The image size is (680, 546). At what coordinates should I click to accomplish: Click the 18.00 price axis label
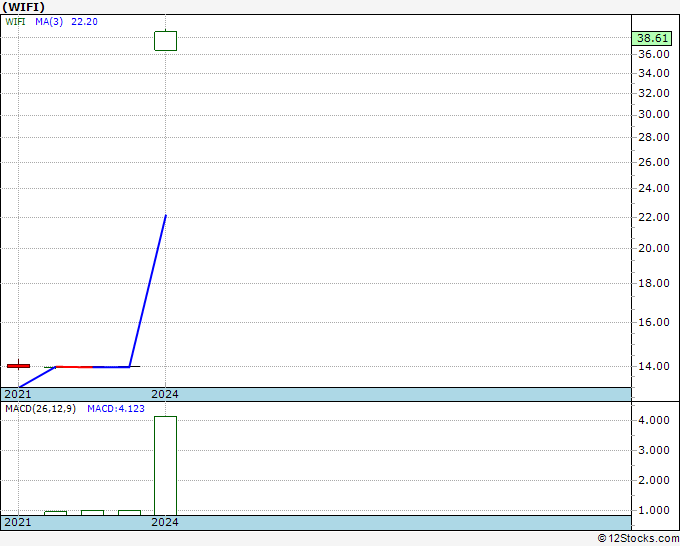click(654, 283)
